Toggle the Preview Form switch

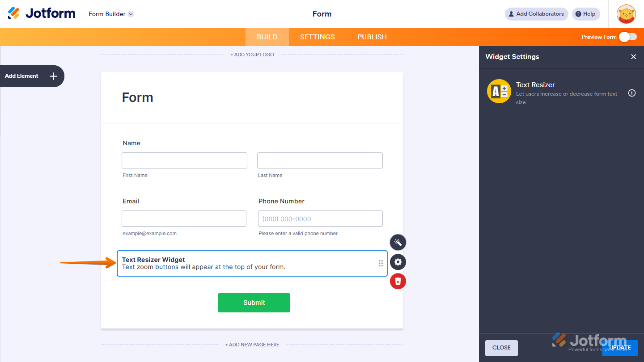pos(628,37)
